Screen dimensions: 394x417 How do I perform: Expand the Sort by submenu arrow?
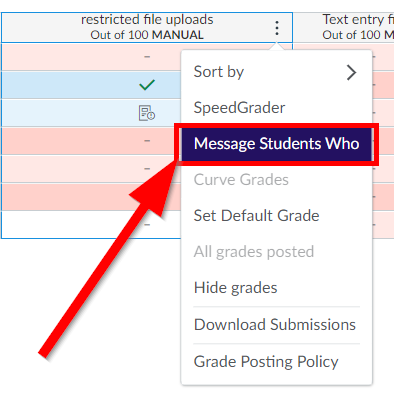pos(351,72)
